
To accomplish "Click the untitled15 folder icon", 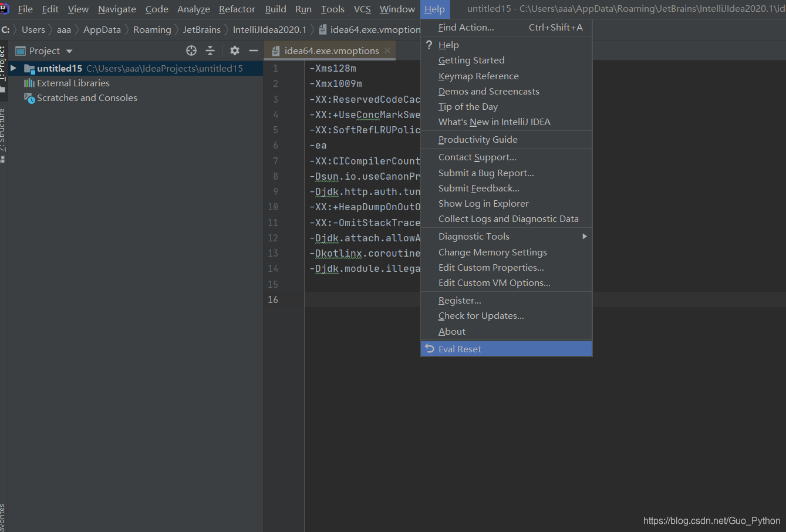I will [x=29, y=69].
